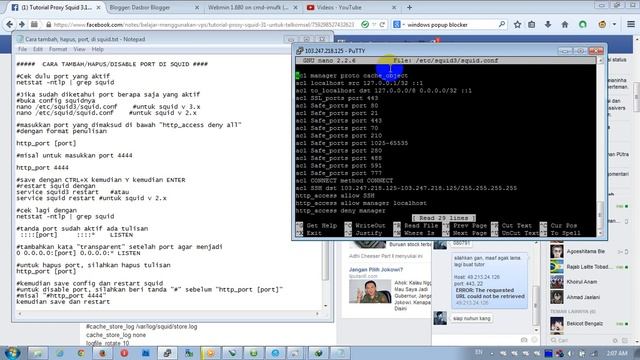The height and width of the screenshot is (360, 640).
Task: Click the red Opera icon on the taskbar
Action: pos(124,353)
